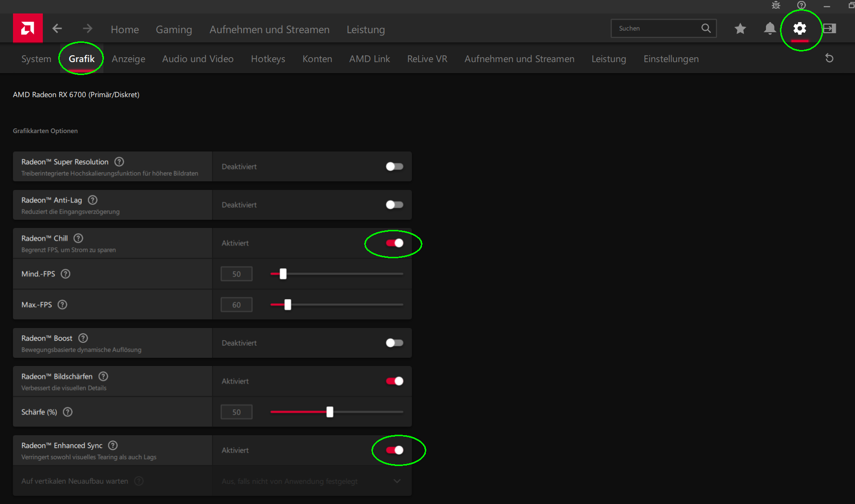Viewport: 855px width, 504px height.
Task: Show help for Radeon Chill
Action: [x=78, y=238]
